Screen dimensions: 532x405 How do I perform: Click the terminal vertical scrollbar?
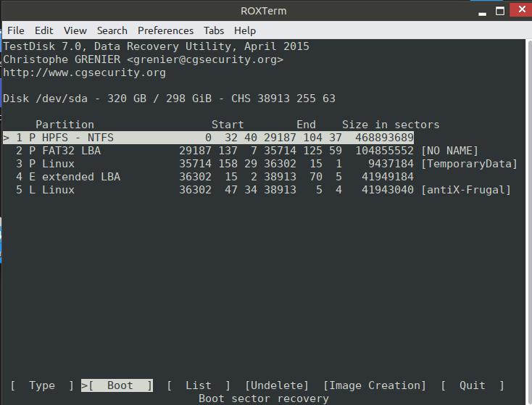529,222
